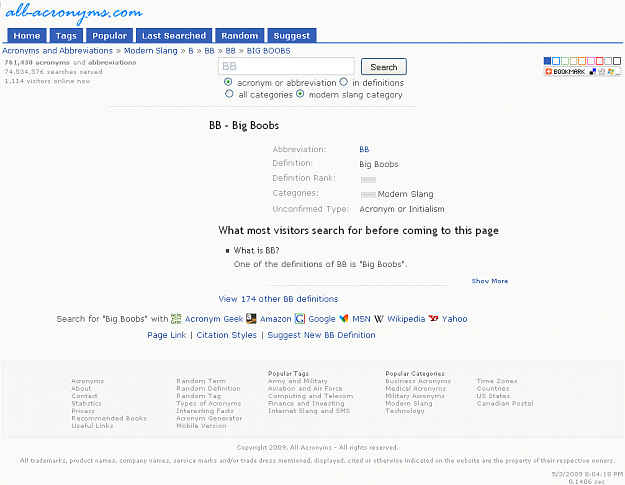Click the single B breadcrumb
Viewport: 625px width, 485px height.
[191, 51]
